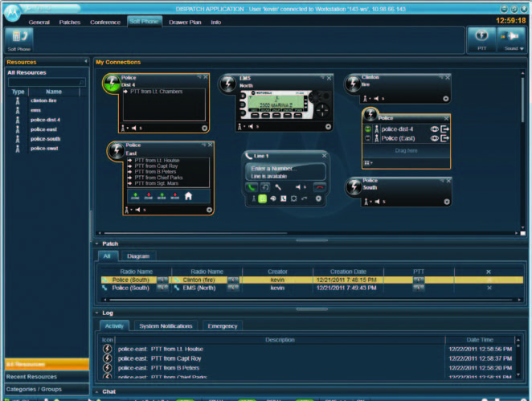Switch to the Emergency log tab
Image resolution: width=532 pixels, height=401 pixels.
coord(223,325)
